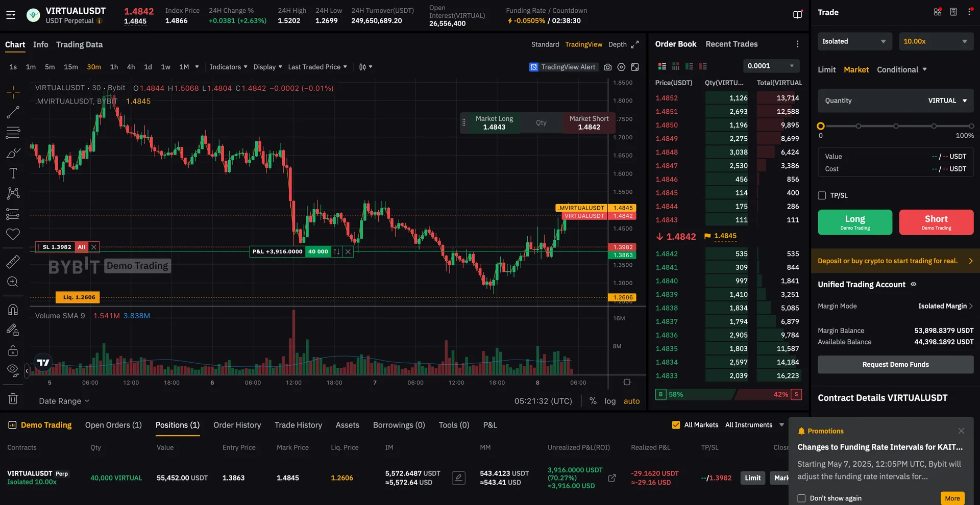Open the Recent Trades tab
This screenshot has width=980, height=505.
(731, 44)
